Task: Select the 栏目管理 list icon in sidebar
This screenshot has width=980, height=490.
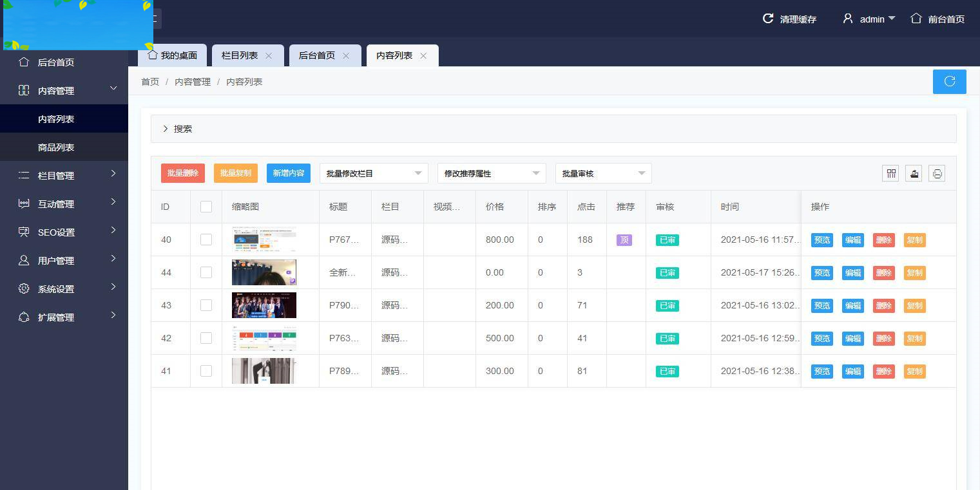Action: (23, 175)
